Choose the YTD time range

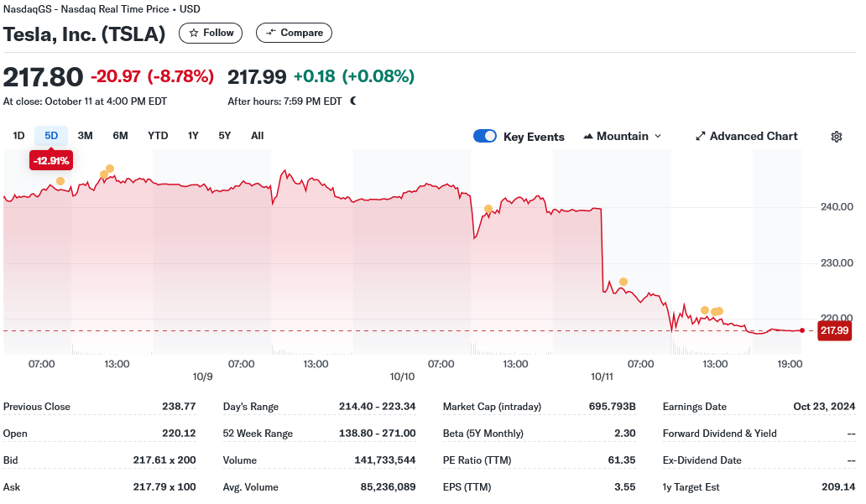tap(158, 136)
